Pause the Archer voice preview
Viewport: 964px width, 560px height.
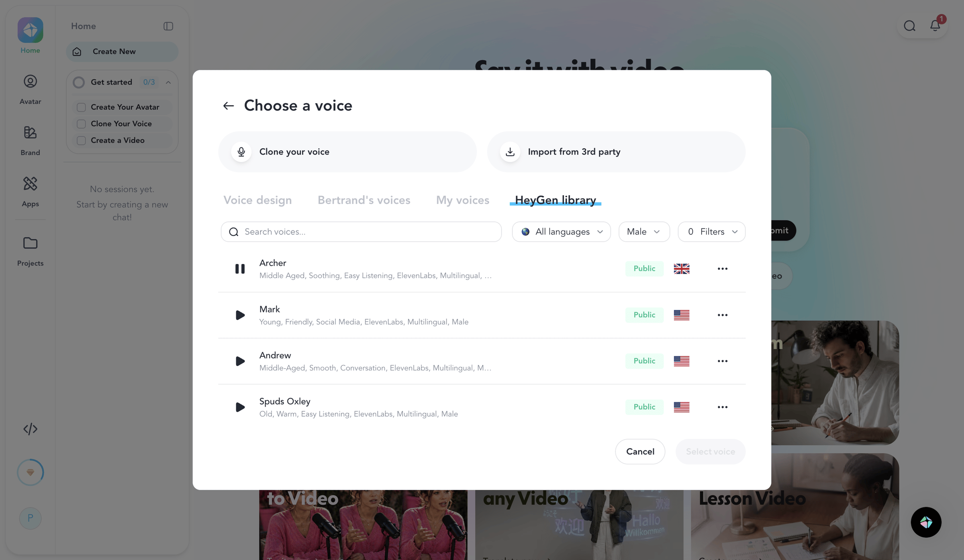[240, 269]
